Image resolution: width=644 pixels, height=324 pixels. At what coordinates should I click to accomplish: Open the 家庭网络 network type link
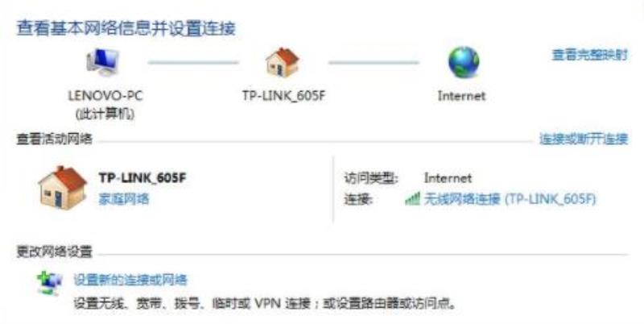tap(124, 199)
